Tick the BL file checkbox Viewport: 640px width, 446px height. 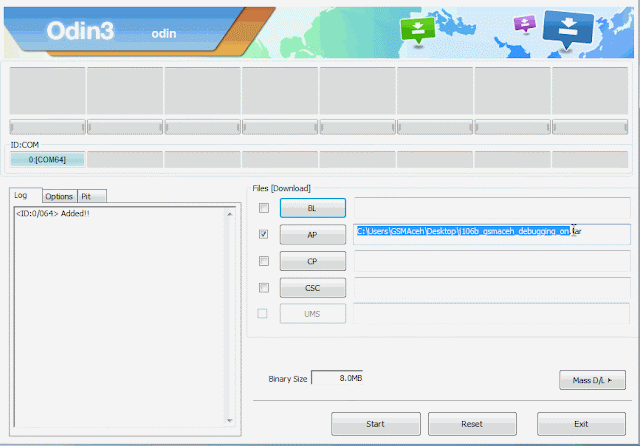coord(264,208)
